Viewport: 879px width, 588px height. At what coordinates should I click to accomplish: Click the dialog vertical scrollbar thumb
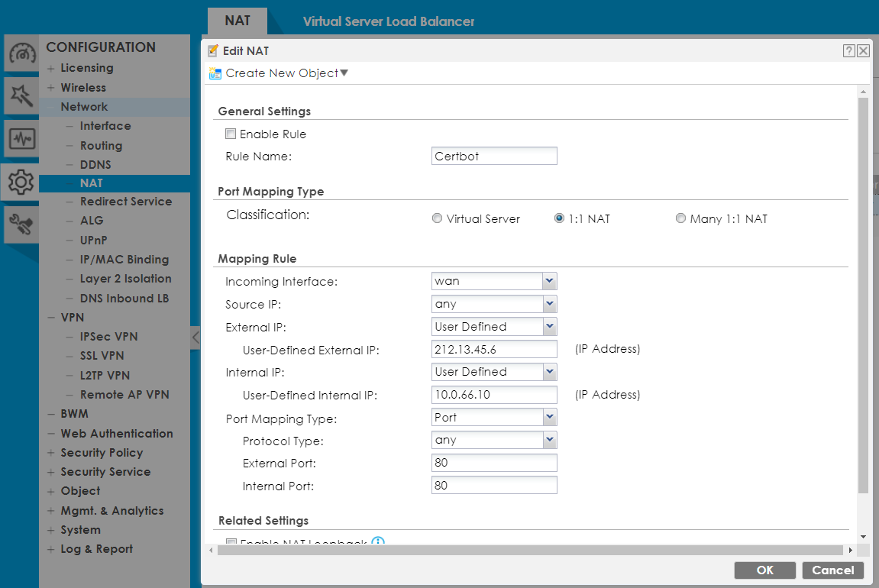863,296
